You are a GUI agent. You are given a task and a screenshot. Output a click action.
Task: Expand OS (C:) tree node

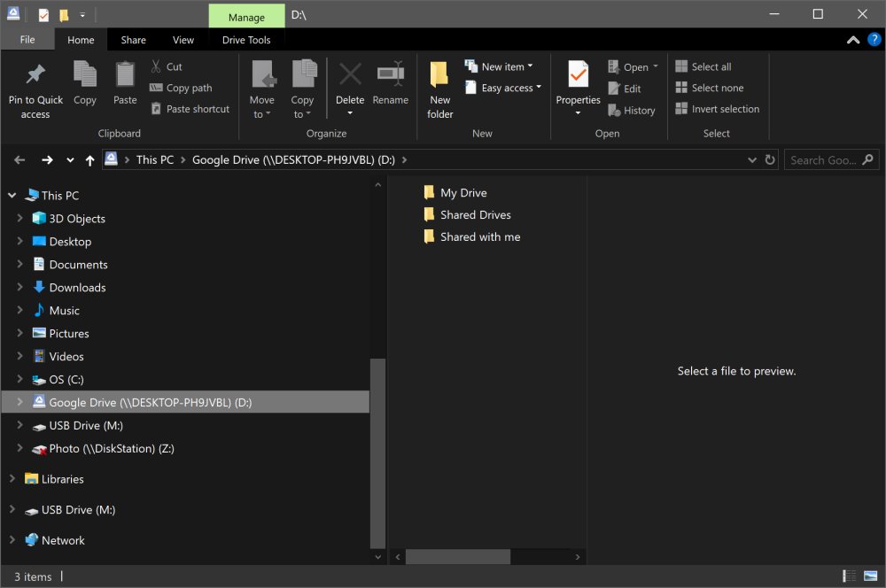point(19,379)
